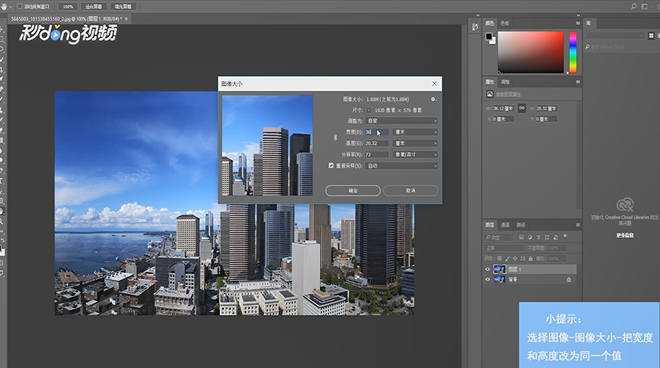The image size is (660, 368).
Task: Open the width unit dropdown (厘米)
Action: [x=415, y=132]
